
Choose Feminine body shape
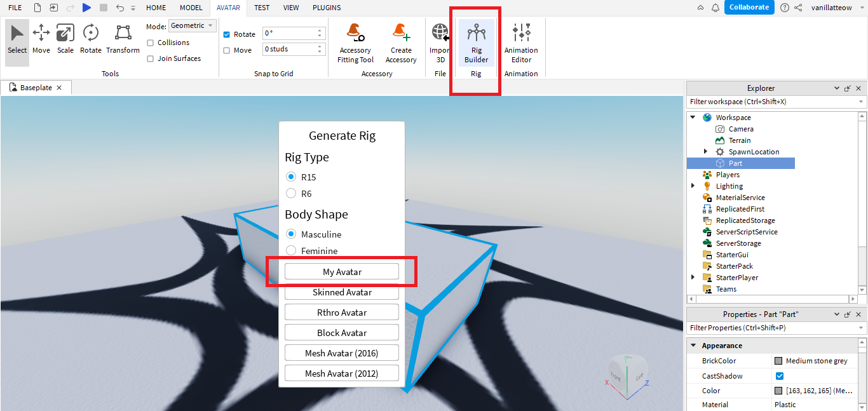(291, 250)
